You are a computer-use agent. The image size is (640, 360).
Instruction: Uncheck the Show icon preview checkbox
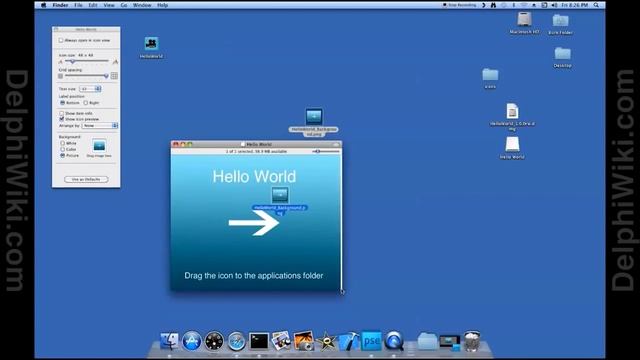tap(62, 119)
